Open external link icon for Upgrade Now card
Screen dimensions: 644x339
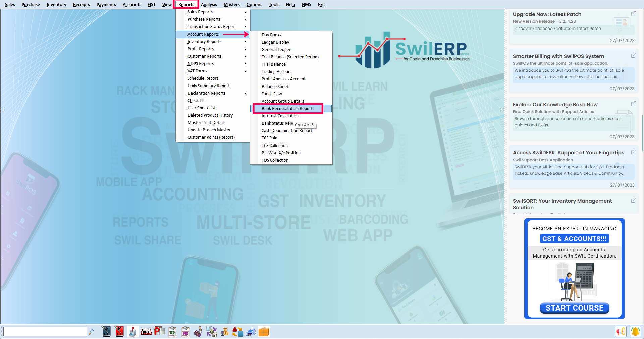633,14
